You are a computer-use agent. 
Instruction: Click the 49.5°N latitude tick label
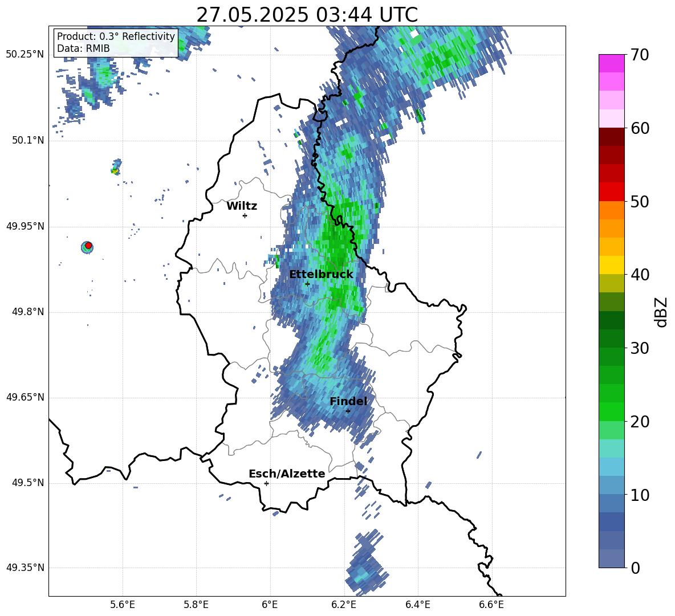coord(27,483)
